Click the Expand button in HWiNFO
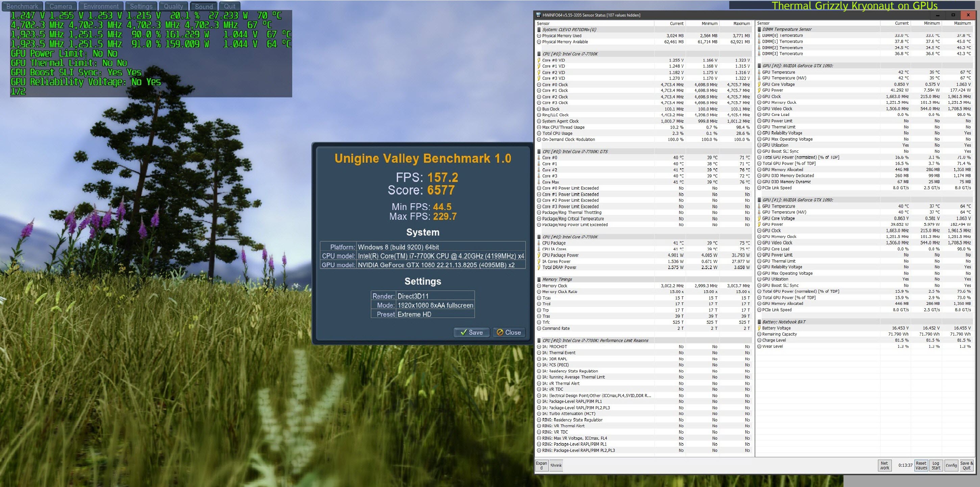Image resolution: width=980 pixels, height=487 pixels. (x=541, y=465)
